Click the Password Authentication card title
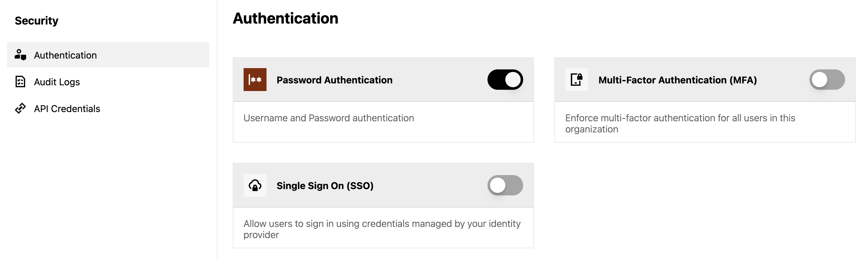 (x=334, y=80)
